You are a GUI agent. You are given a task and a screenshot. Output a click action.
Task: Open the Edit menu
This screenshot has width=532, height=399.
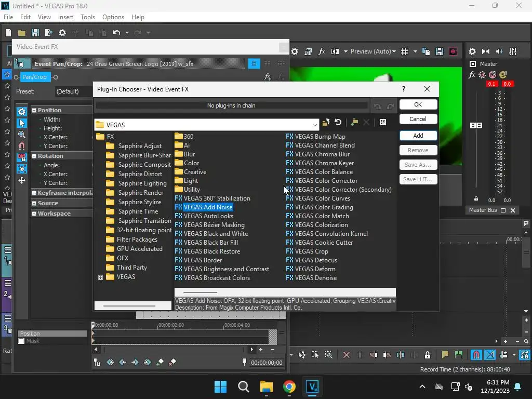tap(25, 17)
